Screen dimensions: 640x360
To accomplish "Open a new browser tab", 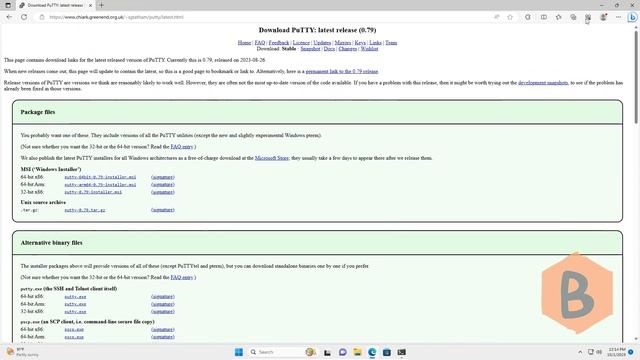I will pyautogui.click(x=101, y=5).
